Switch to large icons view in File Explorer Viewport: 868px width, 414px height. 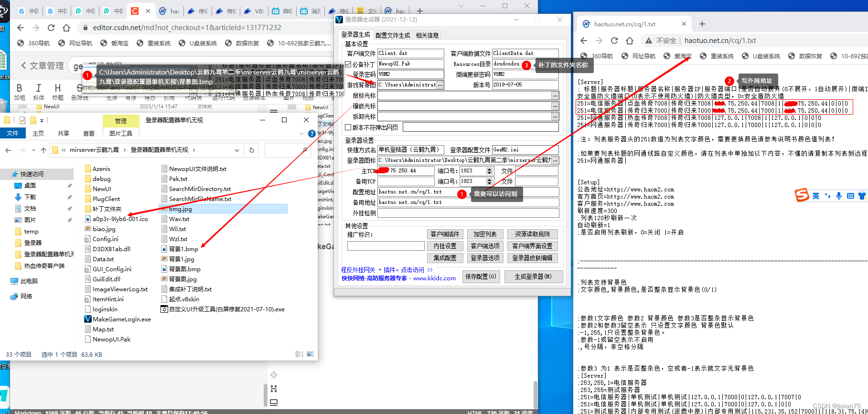click(310, 354)
